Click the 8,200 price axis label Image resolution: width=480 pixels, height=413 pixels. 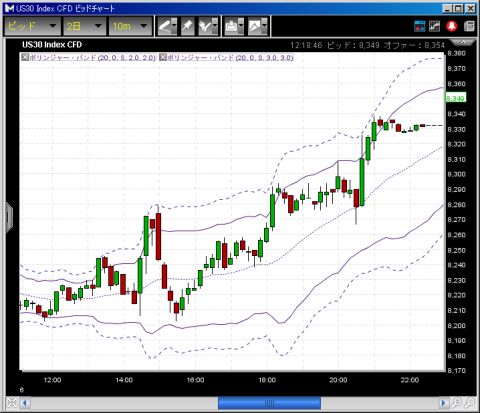click(456, 326)
